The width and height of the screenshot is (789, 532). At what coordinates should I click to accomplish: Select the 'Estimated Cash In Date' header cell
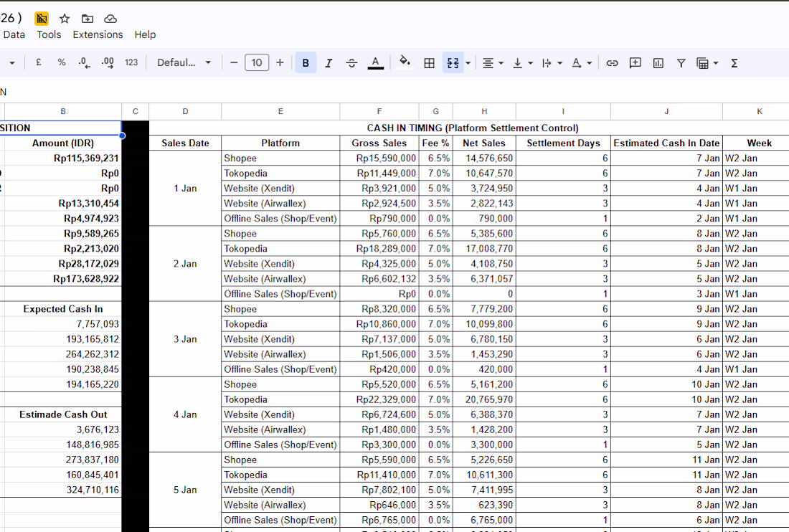tap(666, 143)
